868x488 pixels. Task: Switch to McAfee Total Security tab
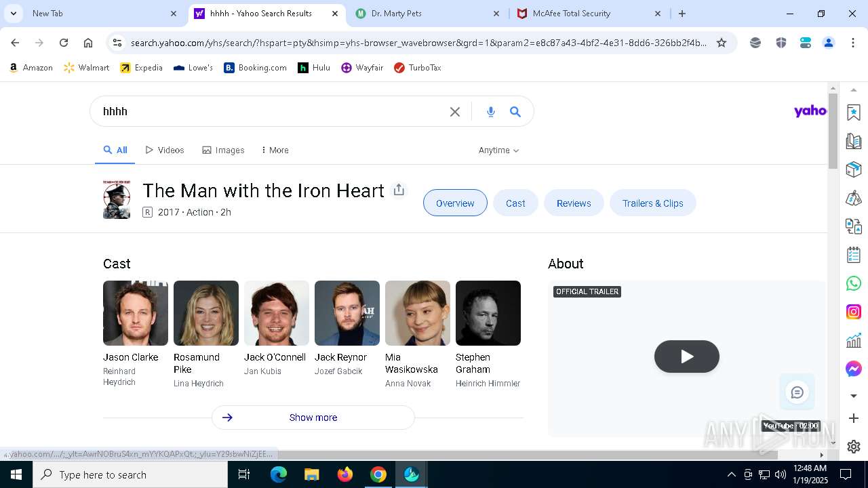click(590, 14)
